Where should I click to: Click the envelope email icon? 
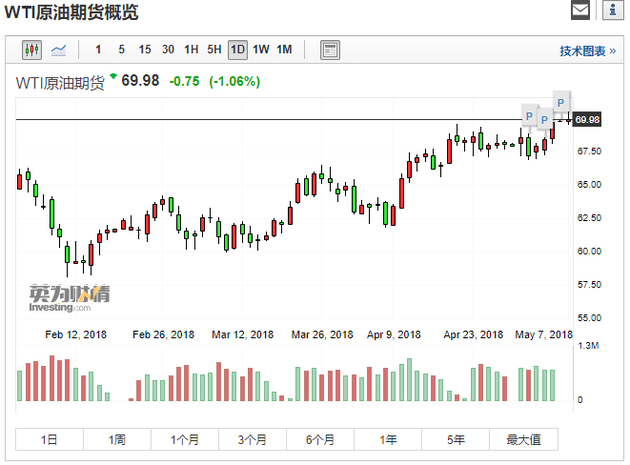[x=581, y=11]
